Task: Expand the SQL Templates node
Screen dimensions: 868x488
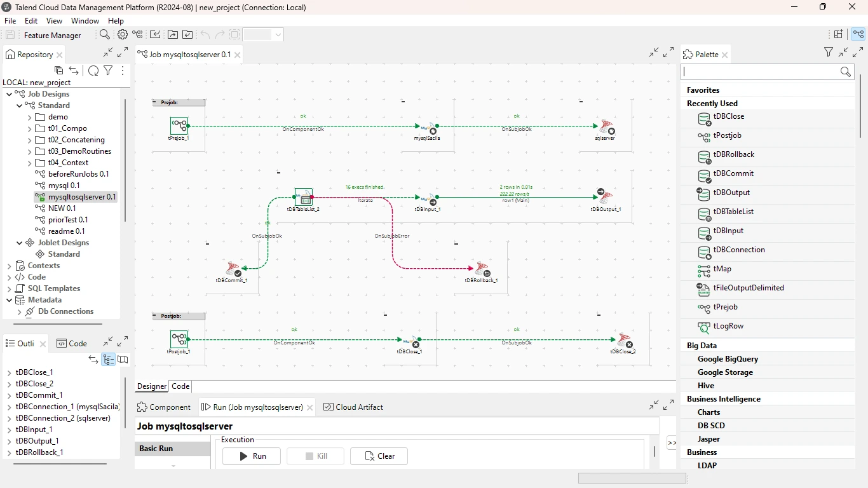Action: [9, 288]
